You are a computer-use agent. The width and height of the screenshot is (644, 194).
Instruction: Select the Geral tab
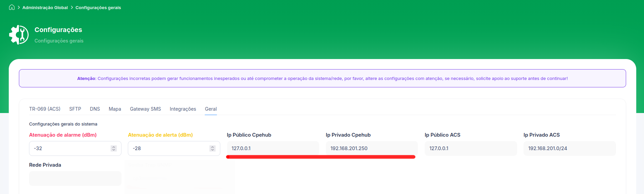[211, 109]
